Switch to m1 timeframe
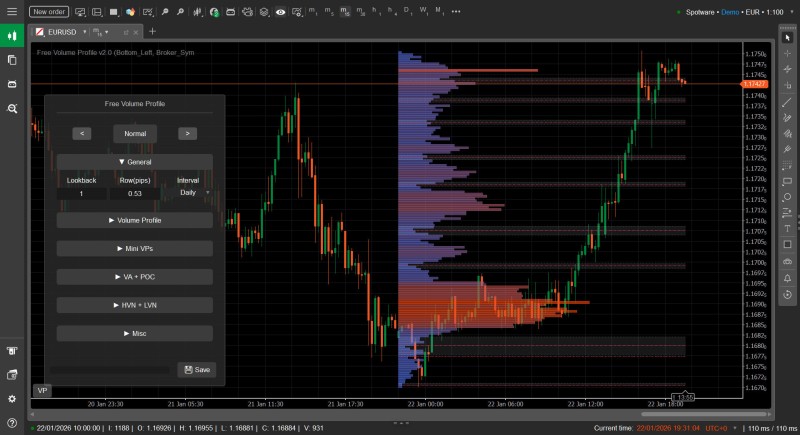 pyautogui.click(x=313, y=11)
